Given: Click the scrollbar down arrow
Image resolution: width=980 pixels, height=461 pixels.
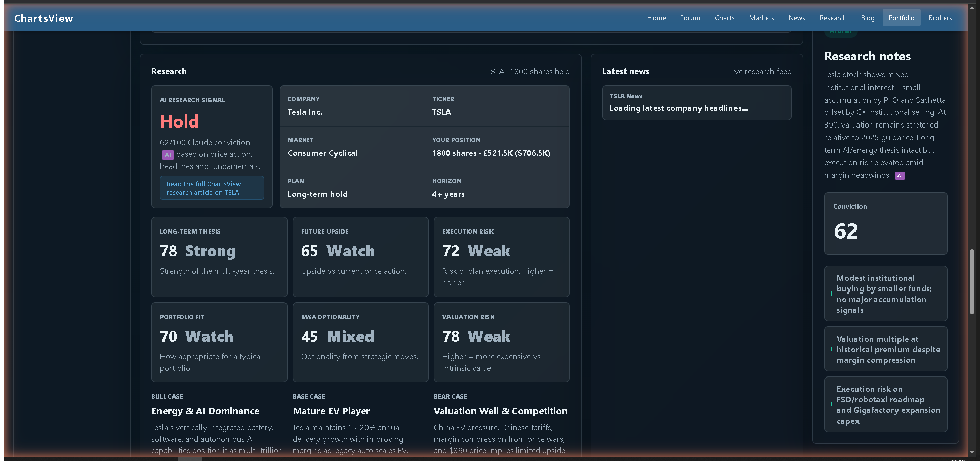Looking at the screenshot, I should (972, 452).
